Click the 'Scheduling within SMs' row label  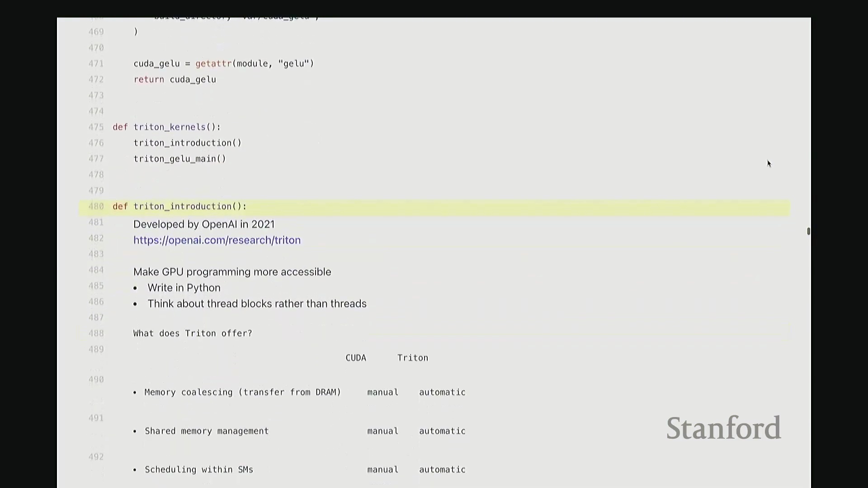[199, 470]
